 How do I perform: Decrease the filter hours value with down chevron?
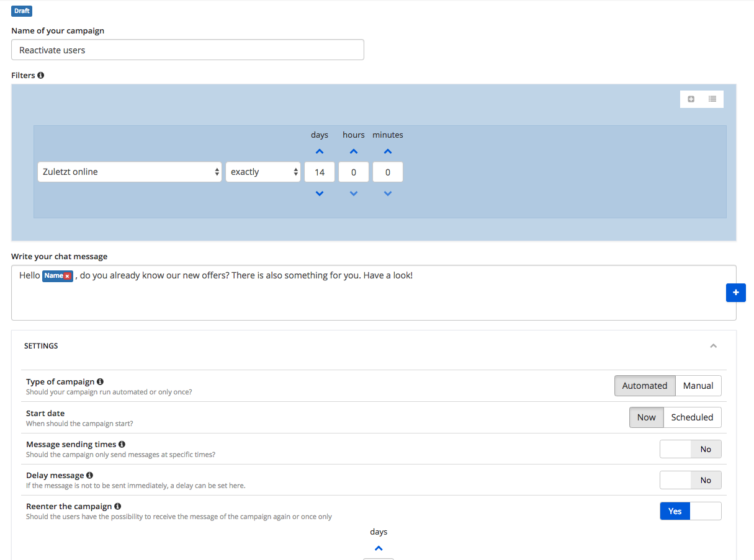tap(354, 193)
